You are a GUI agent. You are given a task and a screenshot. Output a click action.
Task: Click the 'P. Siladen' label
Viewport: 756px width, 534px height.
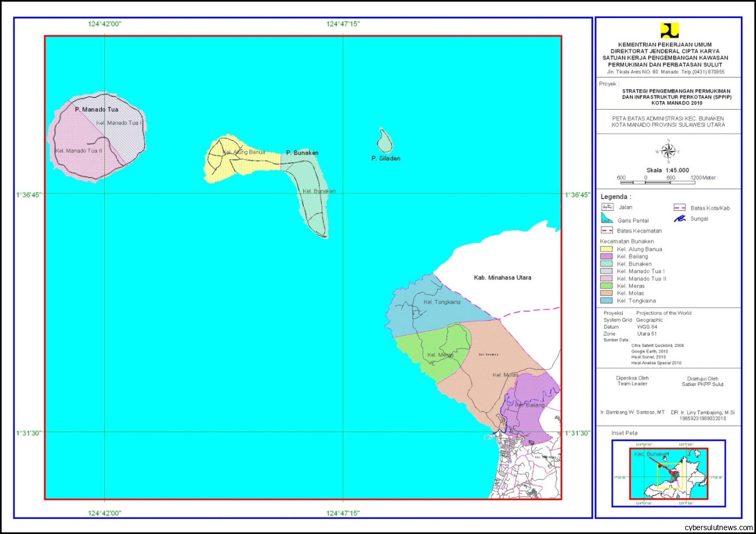pos(386,158)
